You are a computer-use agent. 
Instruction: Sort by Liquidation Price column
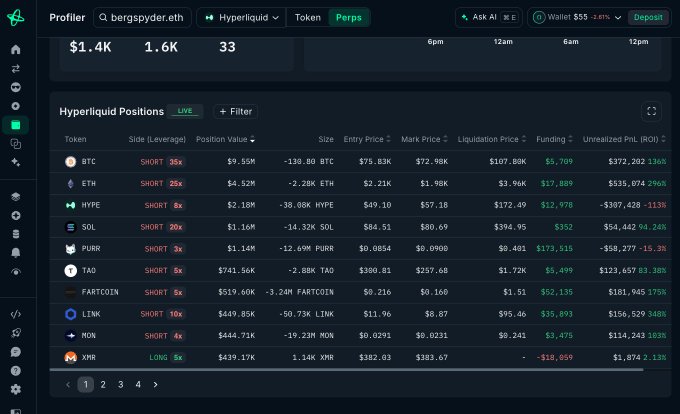492,139
